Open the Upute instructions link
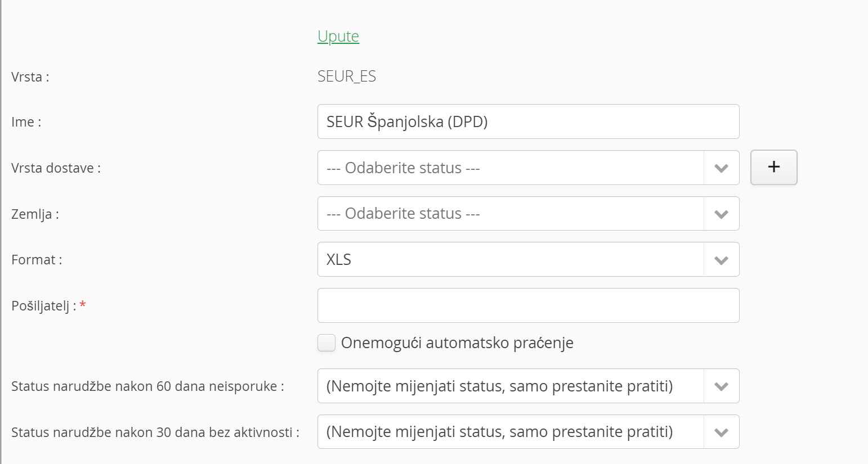868x464 pixels. 338,36
